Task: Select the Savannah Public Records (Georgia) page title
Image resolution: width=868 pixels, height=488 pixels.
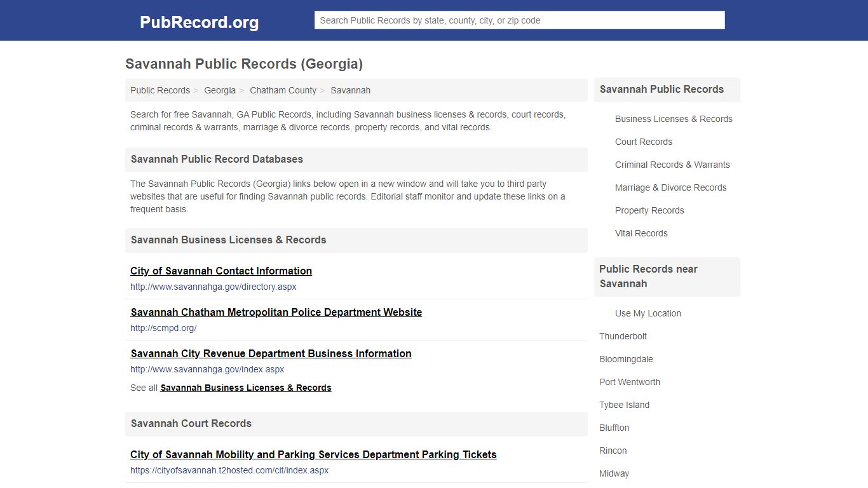Action: click(x=244, y=64)
